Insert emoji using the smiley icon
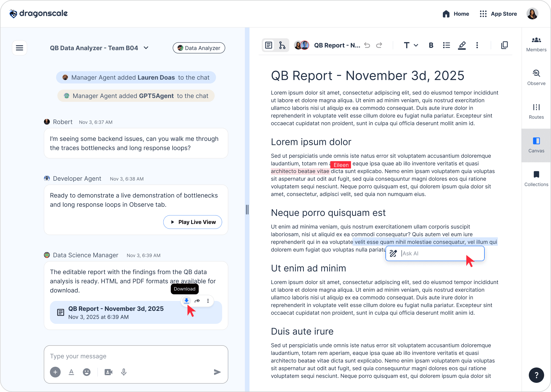Viewport: 551px width, 392px height. pyautogui.click(x=87, y=372)
